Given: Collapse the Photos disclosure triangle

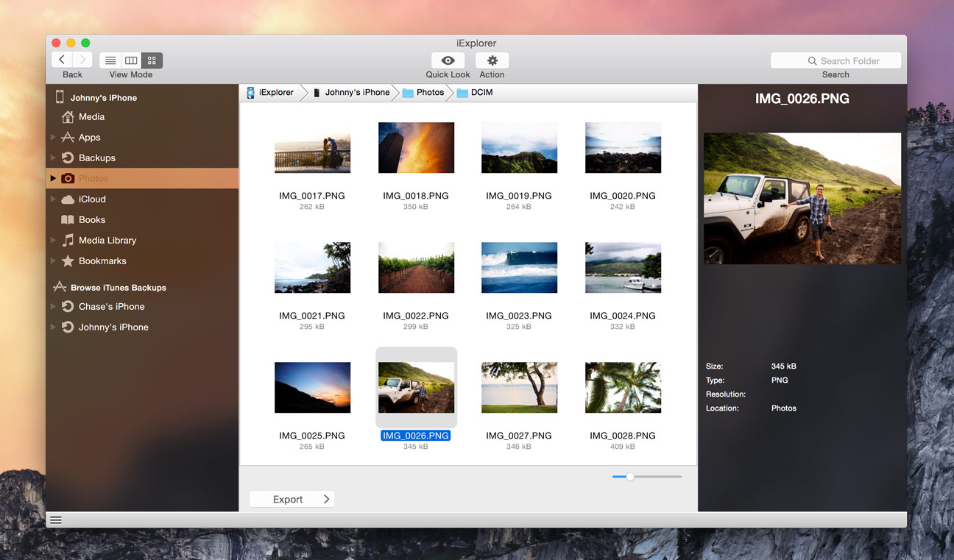Looking at the screenshot, I should (x=53, y=179).
